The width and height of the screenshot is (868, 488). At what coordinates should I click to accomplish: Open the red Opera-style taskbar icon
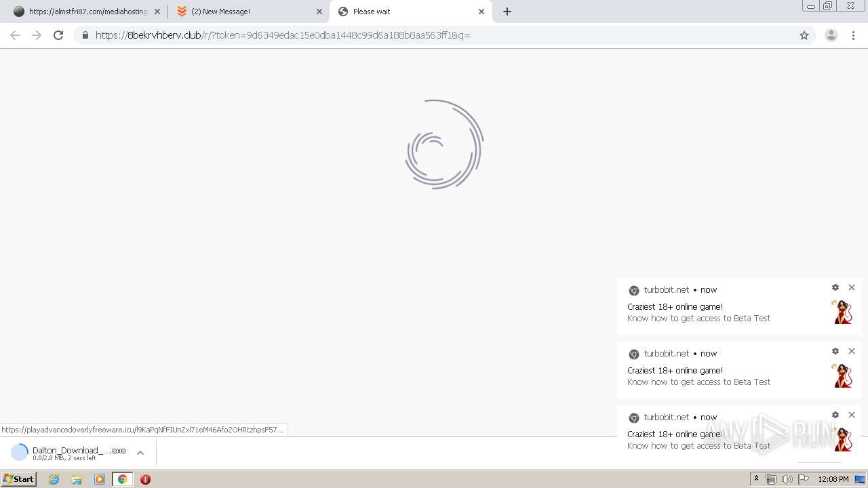[x=145, y=479]
